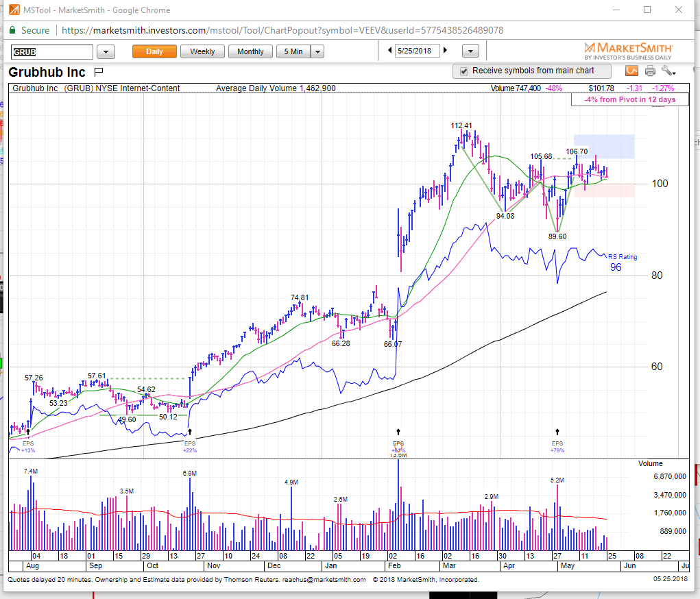Screen dimensions: 700x599
Task: Click the 54.62 price label
Action: point(146,390)
